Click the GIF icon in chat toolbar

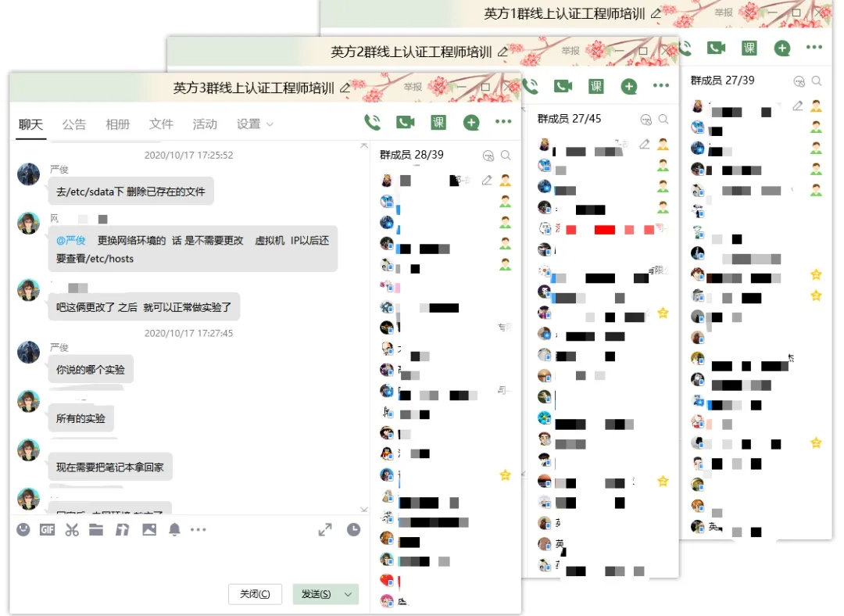pyautogui.click(x=48, y=529)
